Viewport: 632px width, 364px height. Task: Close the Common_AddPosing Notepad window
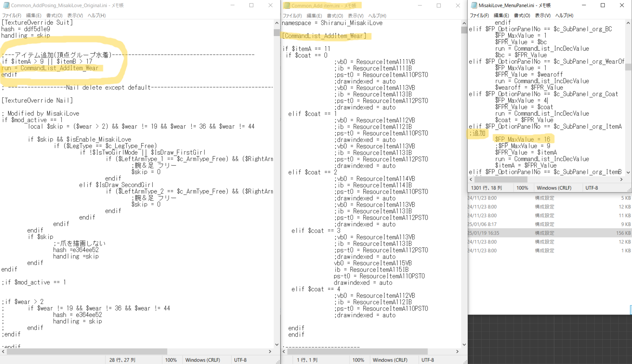pyautogui.click(x=270, y=5)
